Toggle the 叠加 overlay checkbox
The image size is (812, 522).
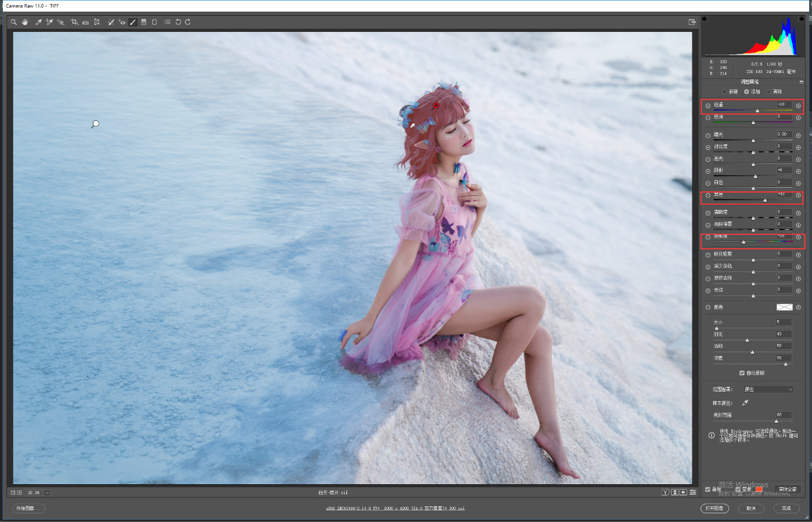708,490
